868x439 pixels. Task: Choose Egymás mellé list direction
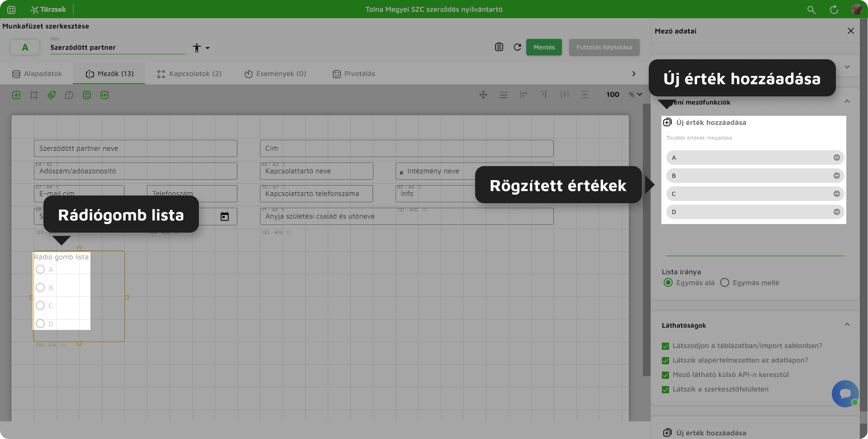click(725, 283)
